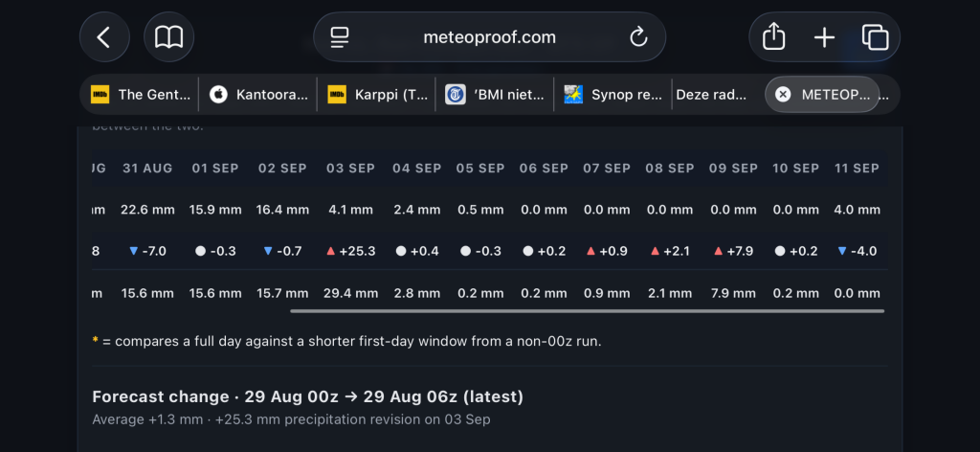The height and width of the screenshot is (452, 980).
Task: Open the Share sheet icon
Action: 773,37
